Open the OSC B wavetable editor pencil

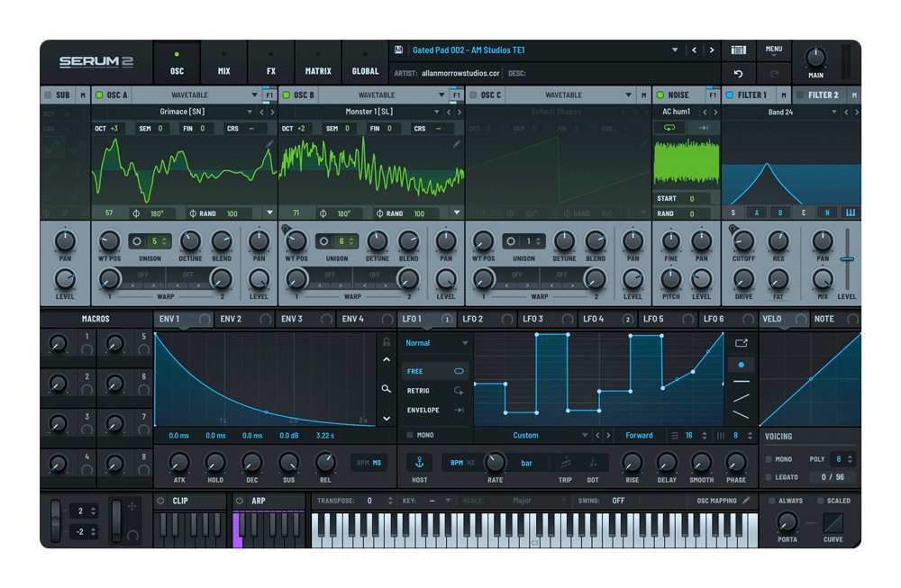457,143
